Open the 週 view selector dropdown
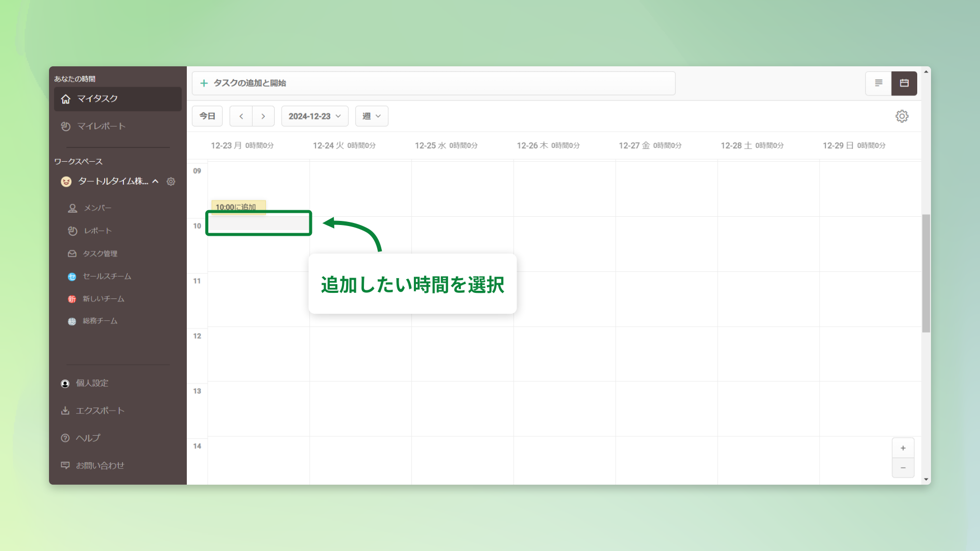The width and height of the screenshot is (980, 551). (x=371, y=116)
